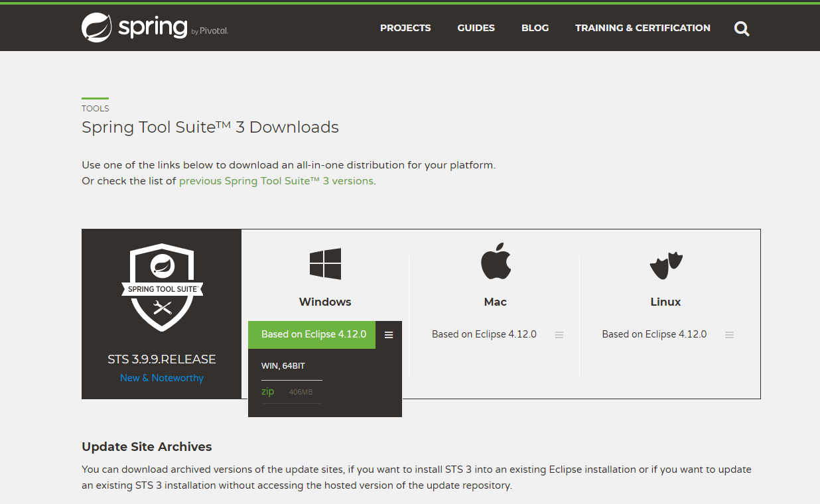Click the Linux penguin feet icon
This screenshot has height=504, width=820.
[666, 265]
